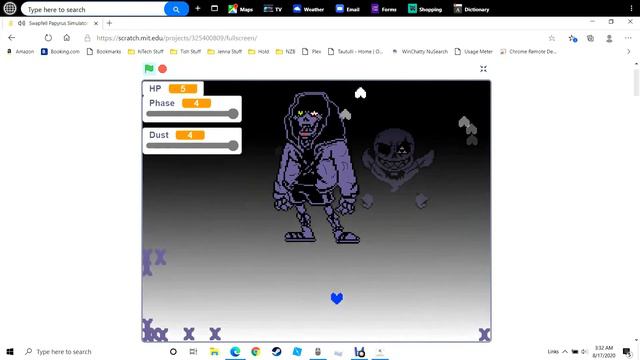640x360 pixels.
Task: Add this page to favorites star
Action: [x=552, y=38]
